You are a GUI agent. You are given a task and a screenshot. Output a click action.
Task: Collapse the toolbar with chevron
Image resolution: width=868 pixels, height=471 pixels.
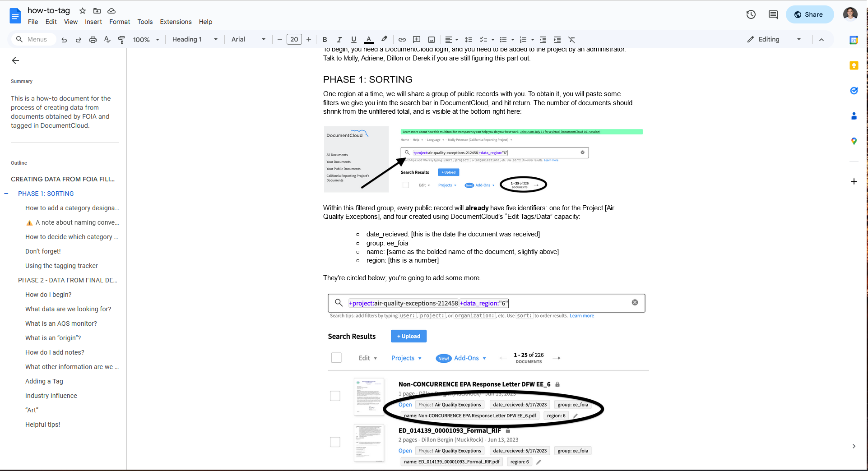[x=822, y=40]
